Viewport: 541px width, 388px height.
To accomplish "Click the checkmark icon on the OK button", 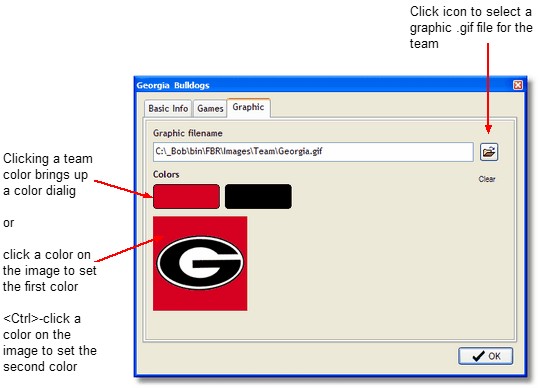I will click(x=478, y=356).
